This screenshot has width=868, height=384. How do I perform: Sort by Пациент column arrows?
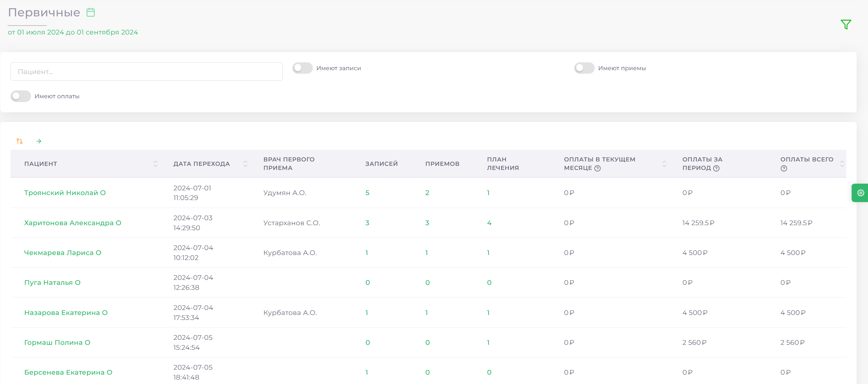click(155, 164)
